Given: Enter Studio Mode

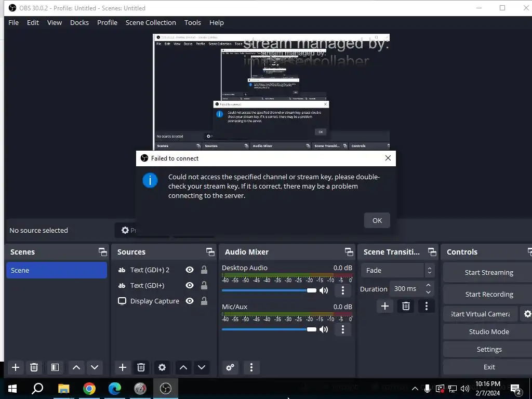Looking at the screenshot, I should click(488, 331).
